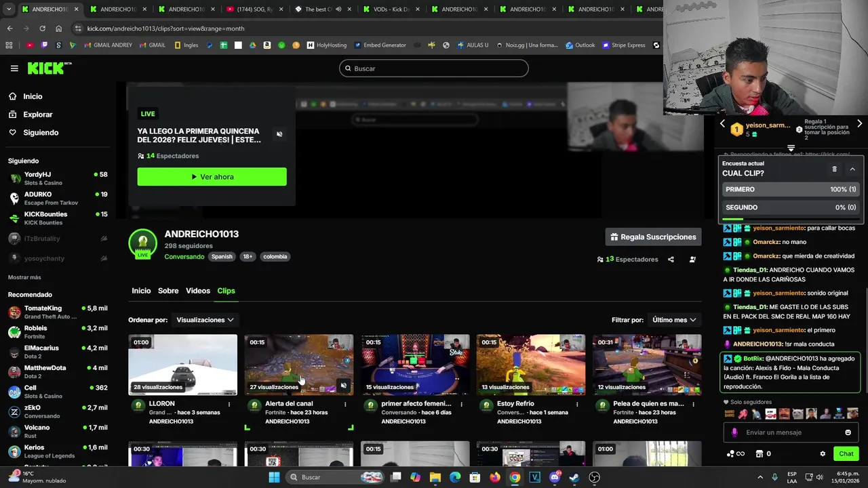
Task: Unmute the live preview video
Action: [x=279, y=134]
